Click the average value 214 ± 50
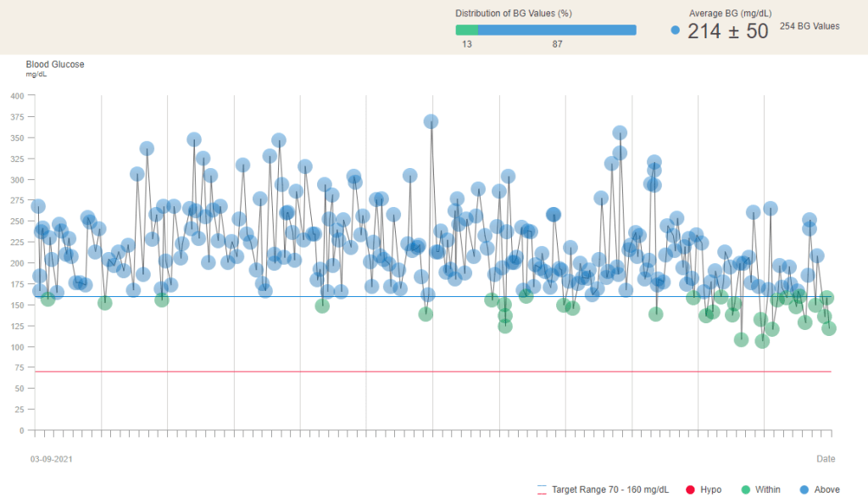The height and width of the screenshot is (504, 868). pyautogui.click(x=727, y=31)
